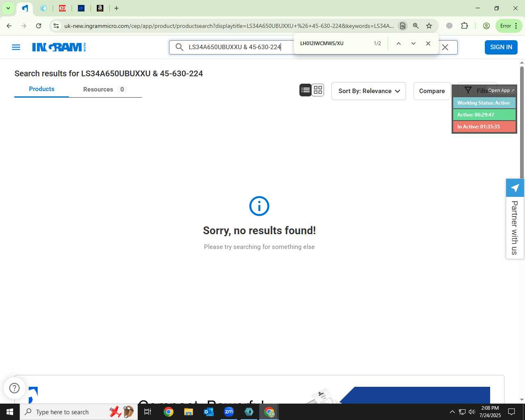Open Outlook from the taskbar
This screenshot has height=420, width=525.
[x=209, y=412]
